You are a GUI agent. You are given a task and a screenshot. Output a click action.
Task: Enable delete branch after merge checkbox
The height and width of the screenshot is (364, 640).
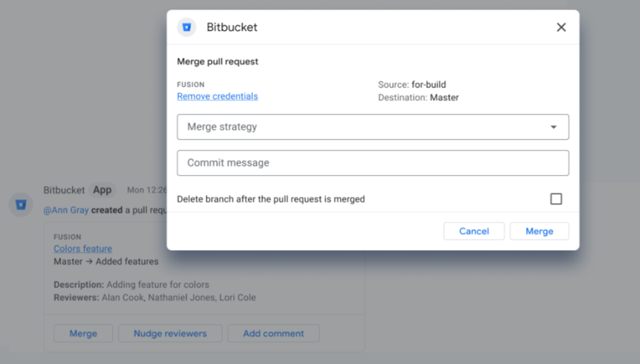pos(556,199)
